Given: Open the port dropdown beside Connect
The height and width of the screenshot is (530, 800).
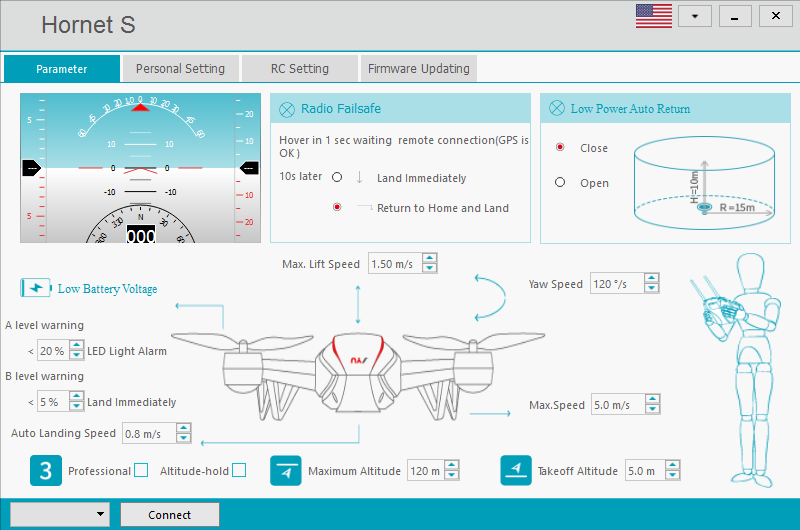Looking at the screenshot, I should coord(60,514).
